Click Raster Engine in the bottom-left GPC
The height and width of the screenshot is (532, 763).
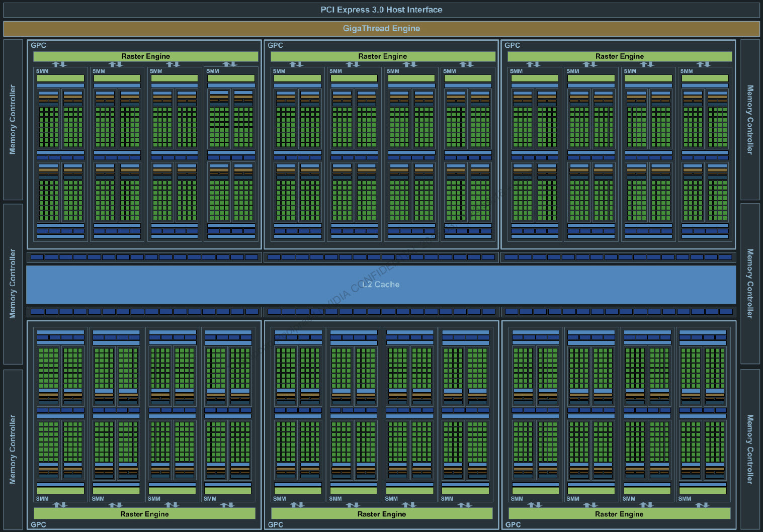(144, 514)
